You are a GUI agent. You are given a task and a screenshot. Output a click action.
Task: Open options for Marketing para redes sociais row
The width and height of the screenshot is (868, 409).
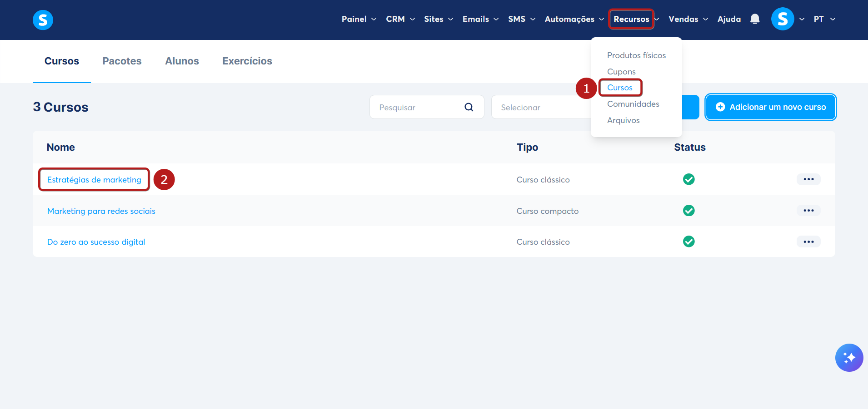click(x=808, y=211)
